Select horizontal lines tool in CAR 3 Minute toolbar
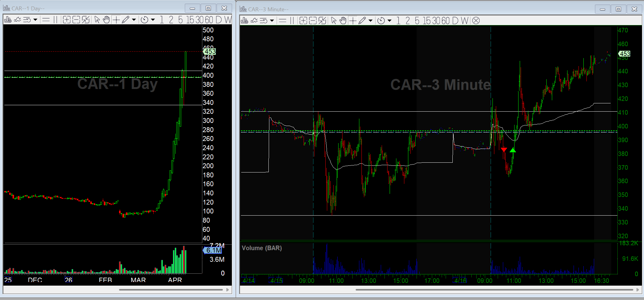The width and height of the screenshot is (644, 300). 283,20
